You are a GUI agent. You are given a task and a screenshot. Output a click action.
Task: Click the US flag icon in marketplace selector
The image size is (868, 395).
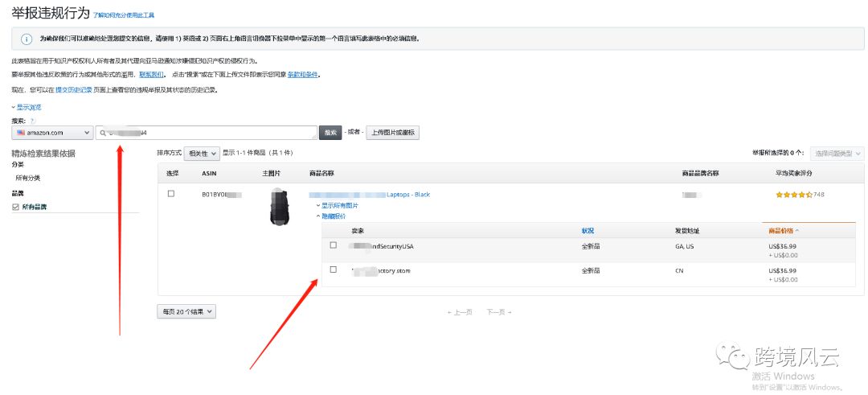[19, 133]
